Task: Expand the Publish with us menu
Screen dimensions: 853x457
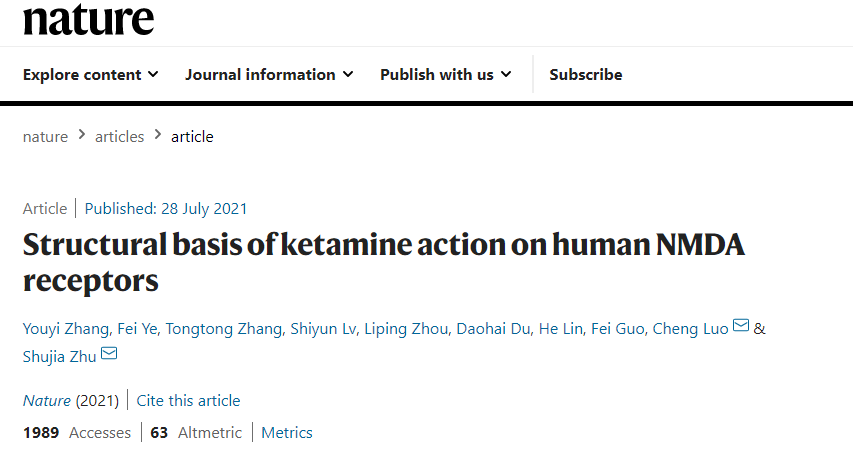Action: point(445,74)
